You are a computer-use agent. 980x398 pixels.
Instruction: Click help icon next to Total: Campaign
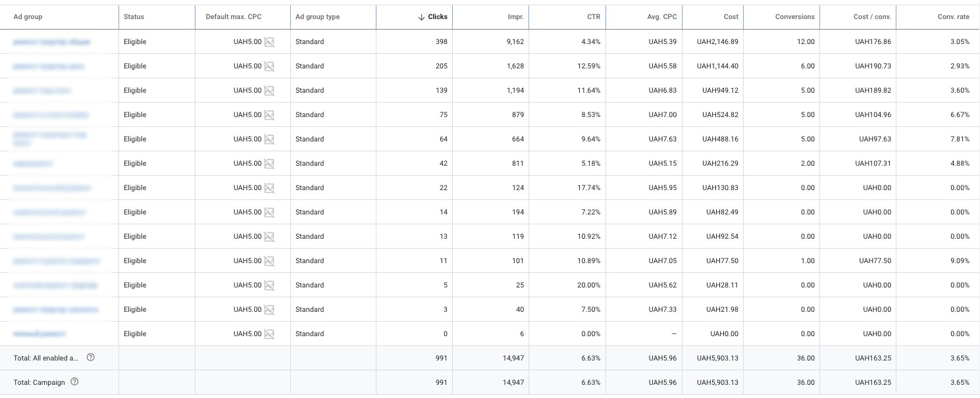(74, 382)
